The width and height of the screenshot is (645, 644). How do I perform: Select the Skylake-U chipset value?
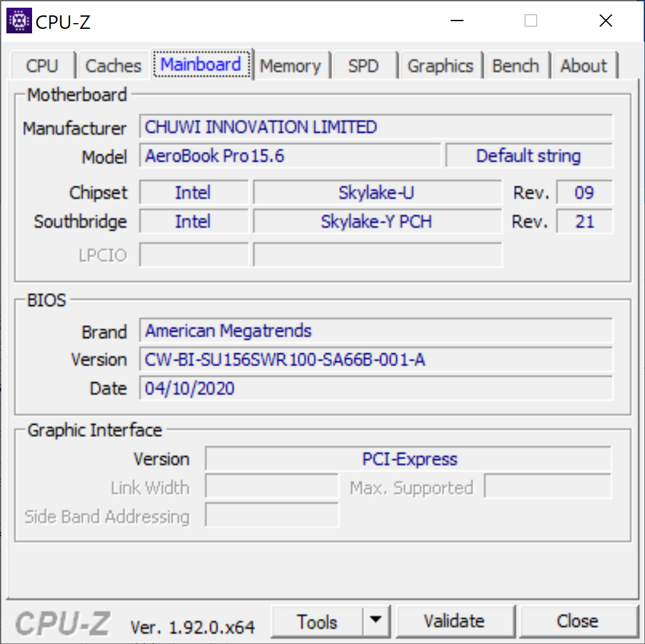(x=377, y=192)
